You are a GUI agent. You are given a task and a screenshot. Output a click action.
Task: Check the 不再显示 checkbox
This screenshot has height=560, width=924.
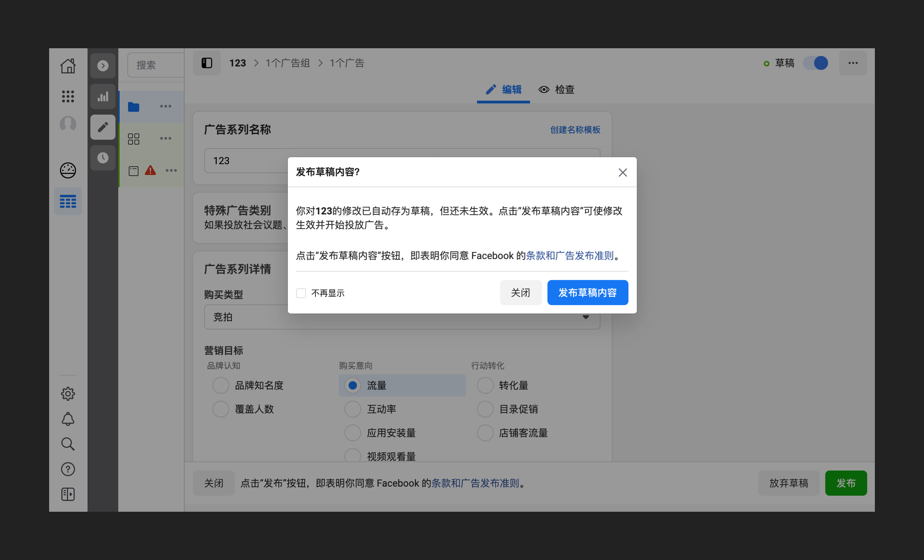click(301, 293)
